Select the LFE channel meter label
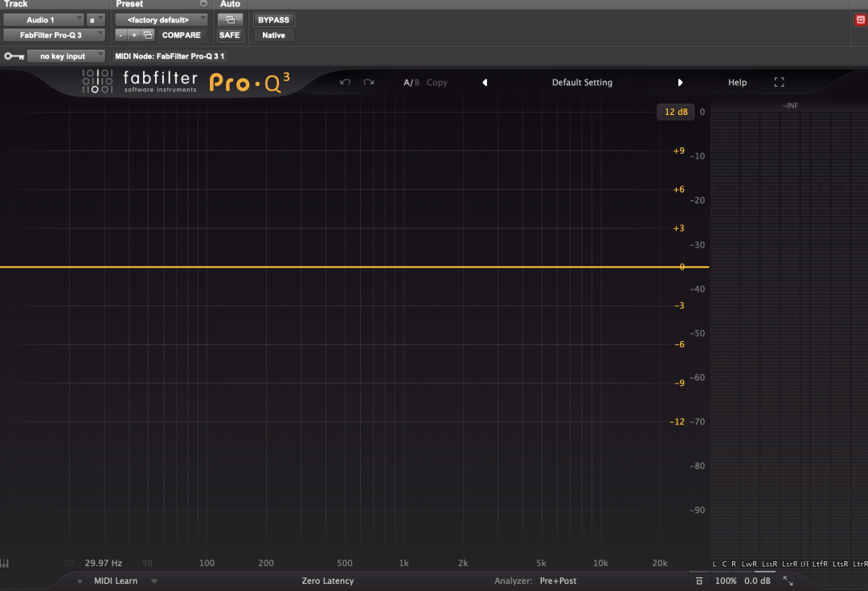868x591 pixels. tap(805, 564)
